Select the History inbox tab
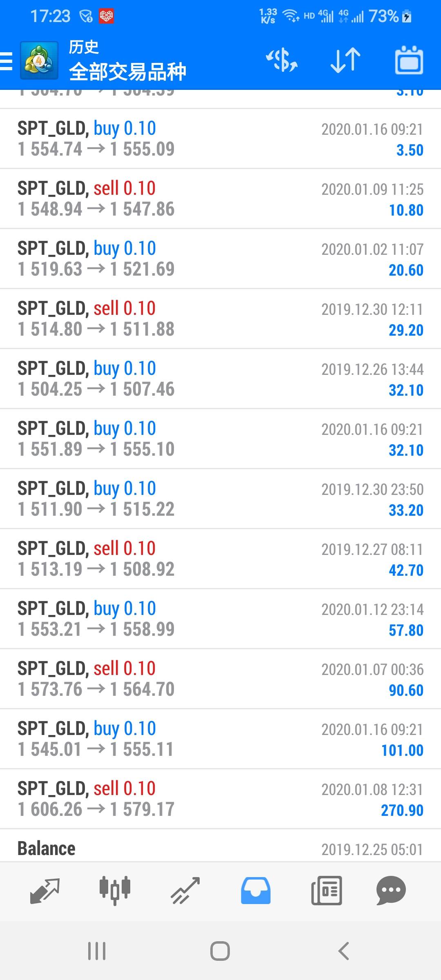441x980 pixels. pos(256,891)
